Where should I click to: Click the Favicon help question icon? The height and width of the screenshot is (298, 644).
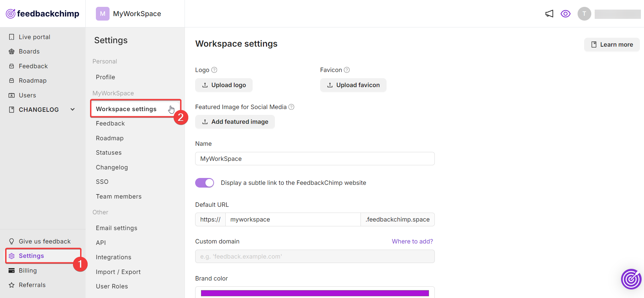pyautogui.click(x=347, y=70)
